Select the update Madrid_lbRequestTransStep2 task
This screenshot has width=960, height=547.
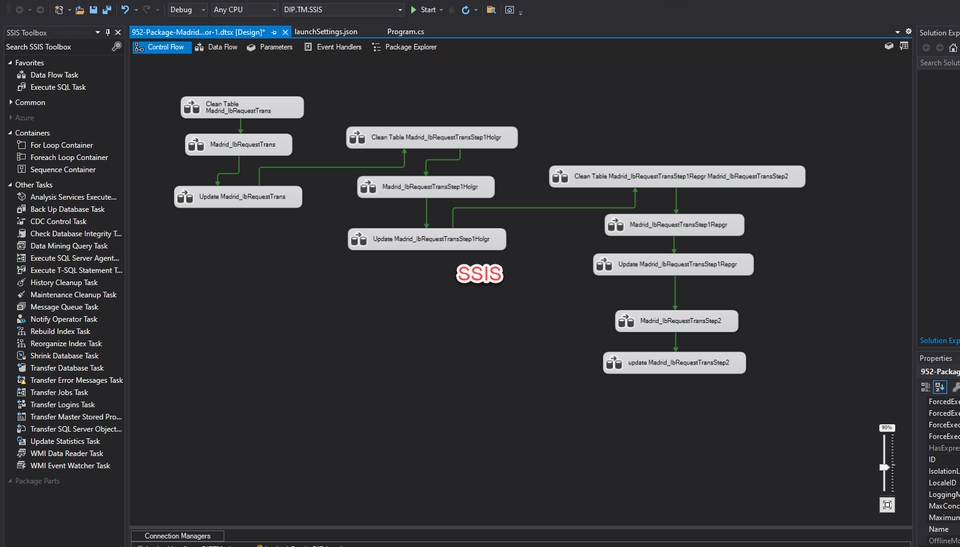tap(674, 363)
